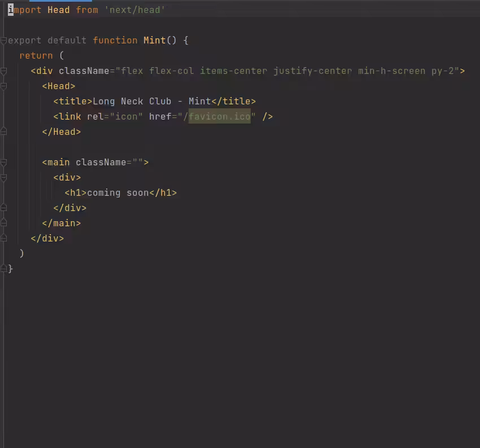Collapse the inner <div> fold marker
This screenshot has height=448, width=480.
point(4,178)
